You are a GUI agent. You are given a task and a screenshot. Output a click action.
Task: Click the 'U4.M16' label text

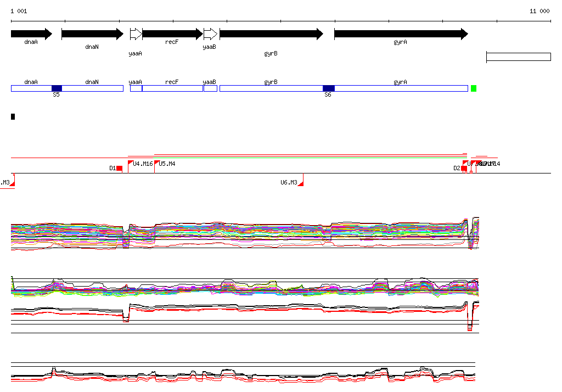click(143, 164)
